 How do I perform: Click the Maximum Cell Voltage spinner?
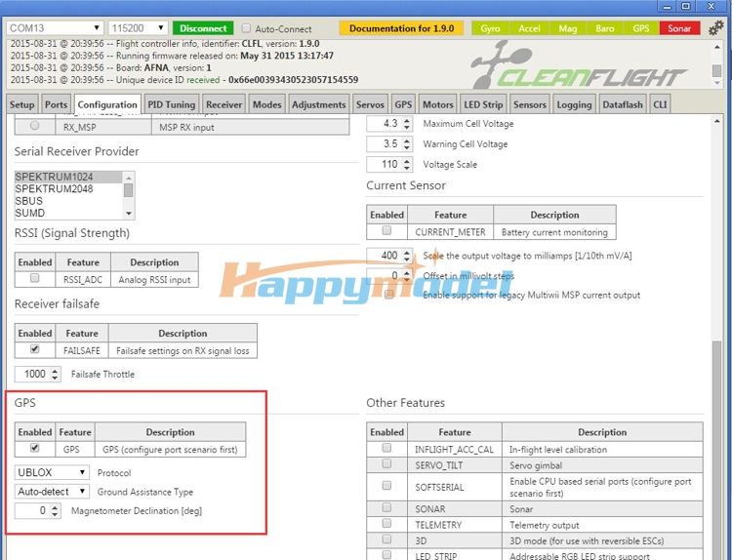[x=407, y=124]
